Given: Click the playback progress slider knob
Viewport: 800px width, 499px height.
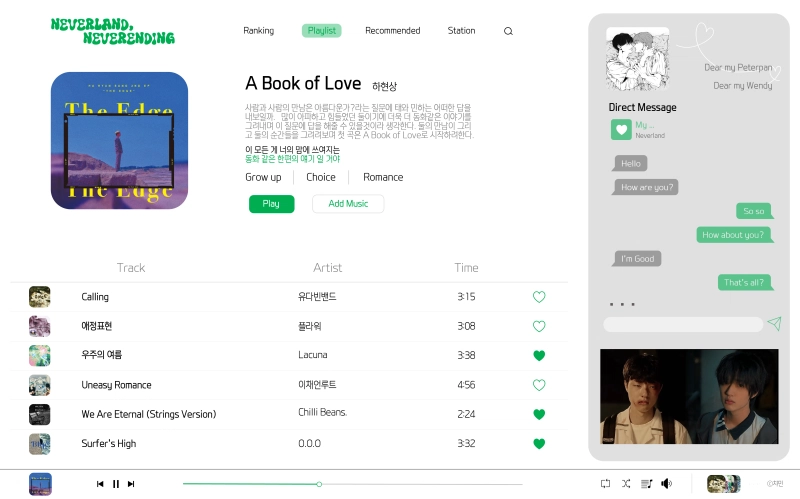Looking at the screenshot, I should pos(319,484).
